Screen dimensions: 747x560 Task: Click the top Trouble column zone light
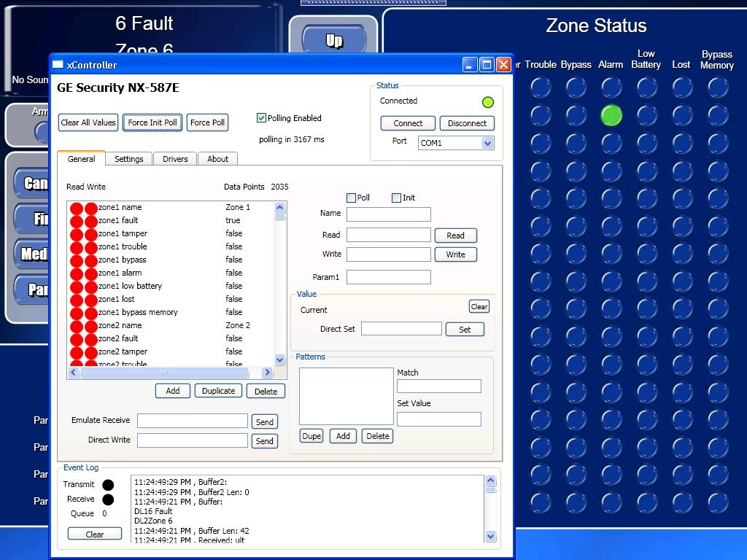point(541,87)
